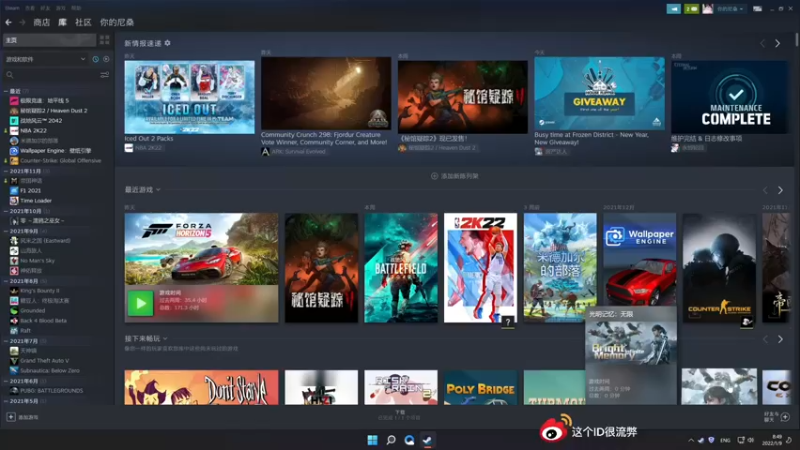
Task: Click Add a Game plus icon
Action: click(x=11, y=417)
